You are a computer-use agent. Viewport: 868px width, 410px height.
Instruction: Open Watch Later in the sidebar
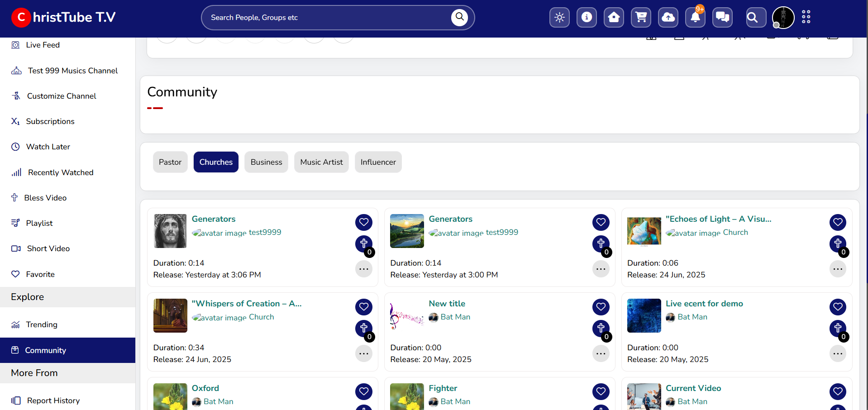[48, 147]
